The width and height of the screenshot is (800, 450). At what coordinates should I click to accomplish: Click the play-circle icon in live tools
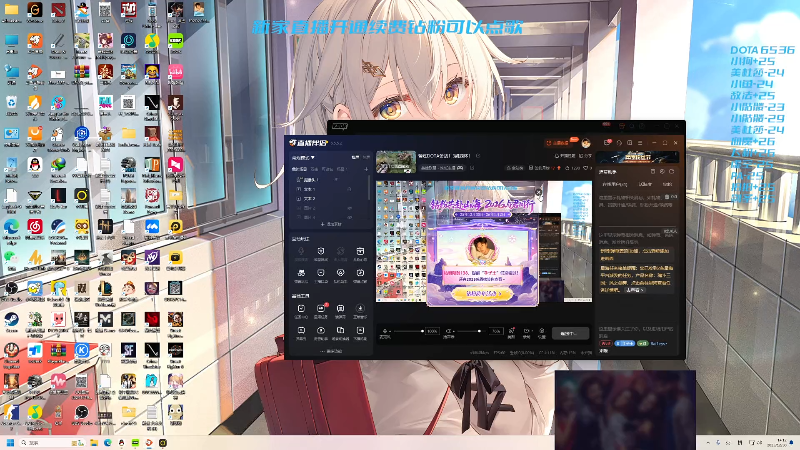[321, 330]
